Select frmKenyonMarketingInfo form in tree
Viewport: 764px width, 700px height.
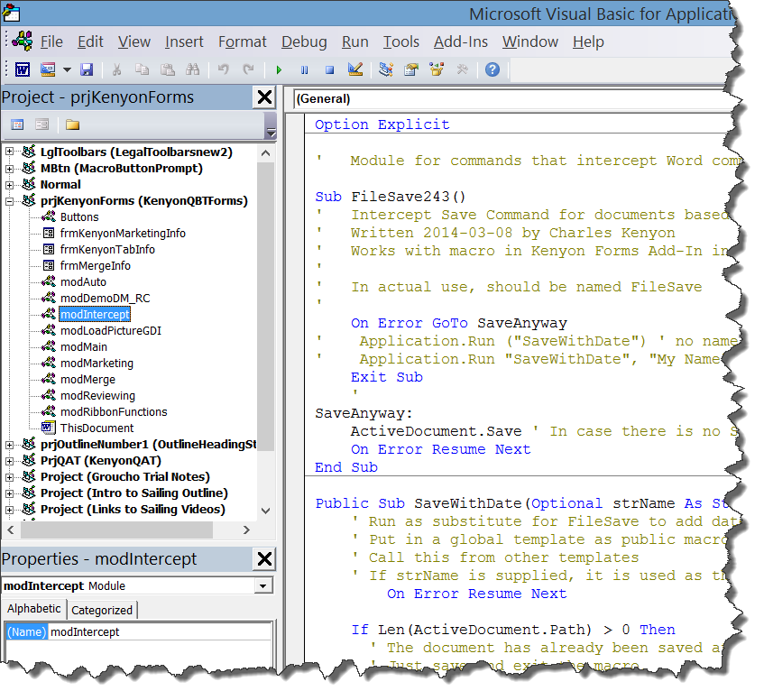123,234
